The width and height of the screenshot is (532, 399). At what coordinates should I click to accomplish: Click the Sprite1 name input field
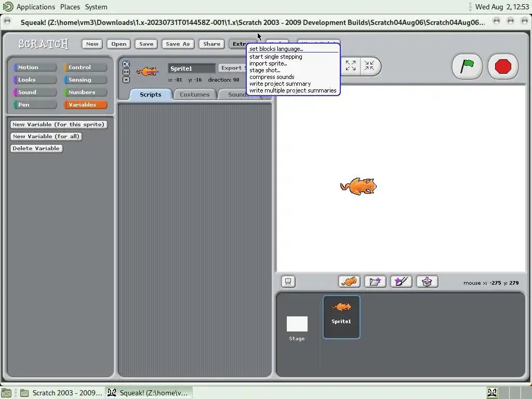pos(192,68)
